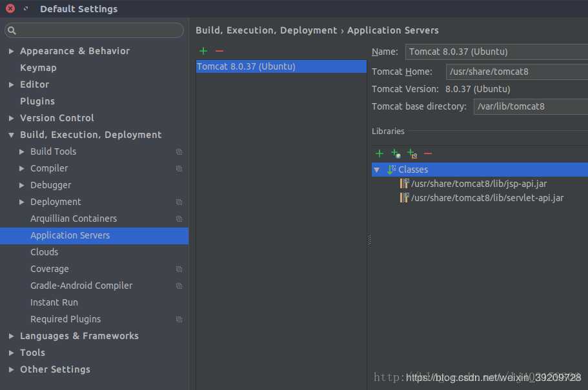The image size is (588, 390).
Task: Expand the Version Control section arrow
Action: pos(11,118)
